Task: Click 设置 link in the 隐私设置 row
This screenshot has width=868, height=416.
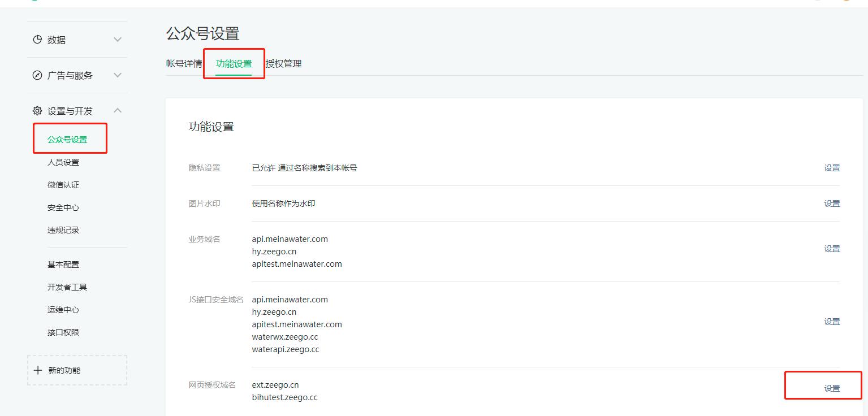Action: (832, 168)
